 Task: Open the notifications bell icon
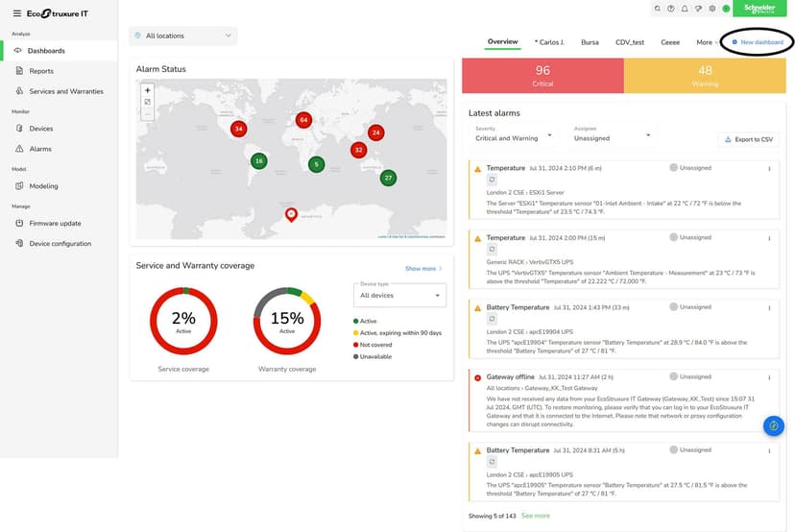(x=685, y=9)
